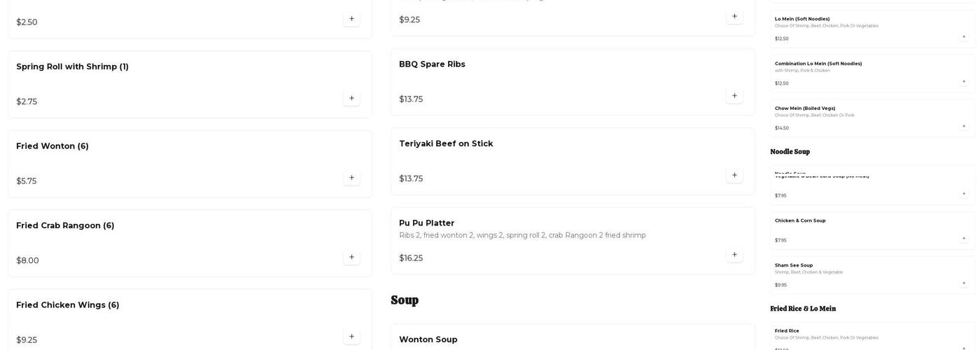The height and width of the screenshot is (350, 980).
Task: Open the Wonton Soup item
Action: coord(428,339)
